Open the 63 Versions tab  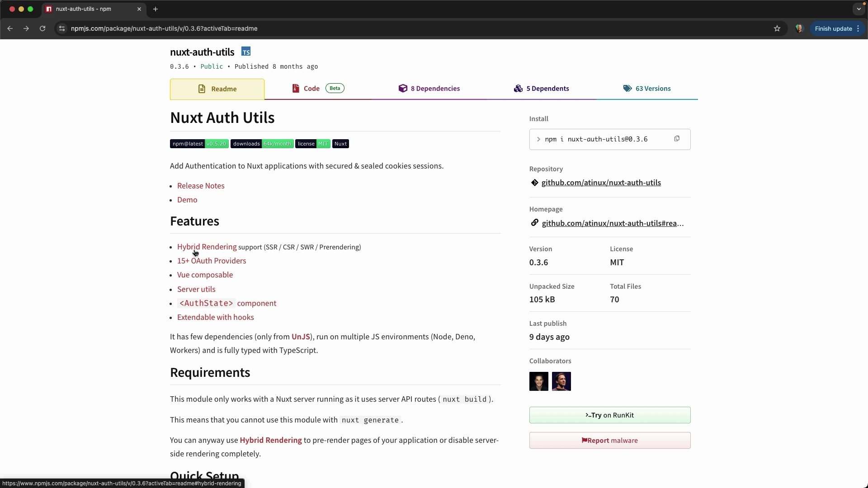(x=647, y=89)
